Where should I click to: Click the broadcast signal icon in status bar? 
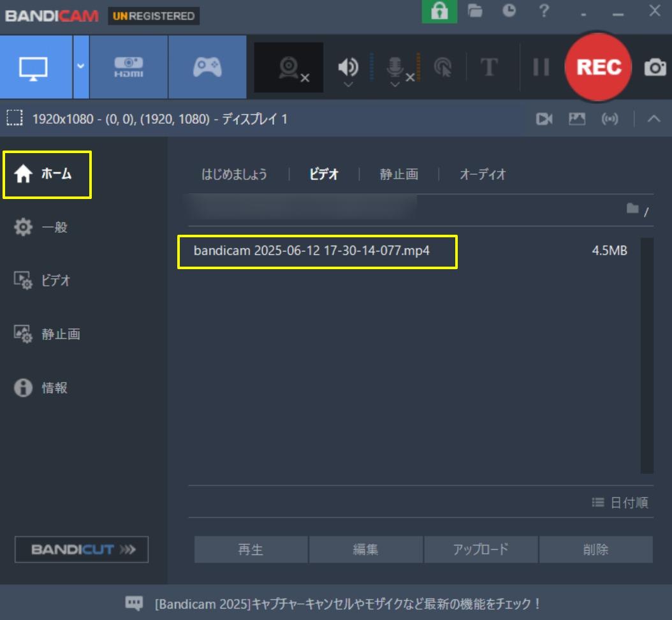[610, 119]
